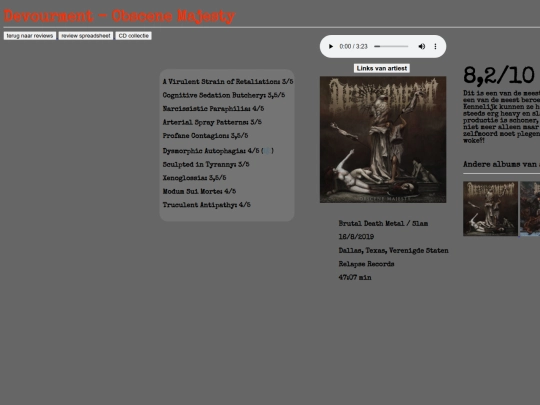The image size is (540, 405).
Task: Select 'Narcissistic Paraphilia' track row
Action: click(x=214, y=108)
